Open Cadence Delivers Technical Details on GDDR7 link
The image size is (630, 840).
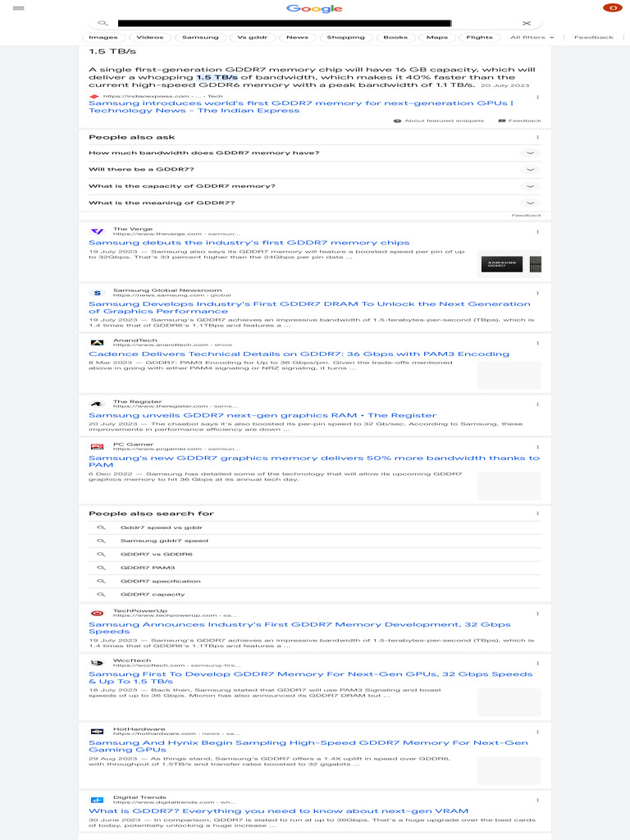pyautogui.click(x=299, y=354)
